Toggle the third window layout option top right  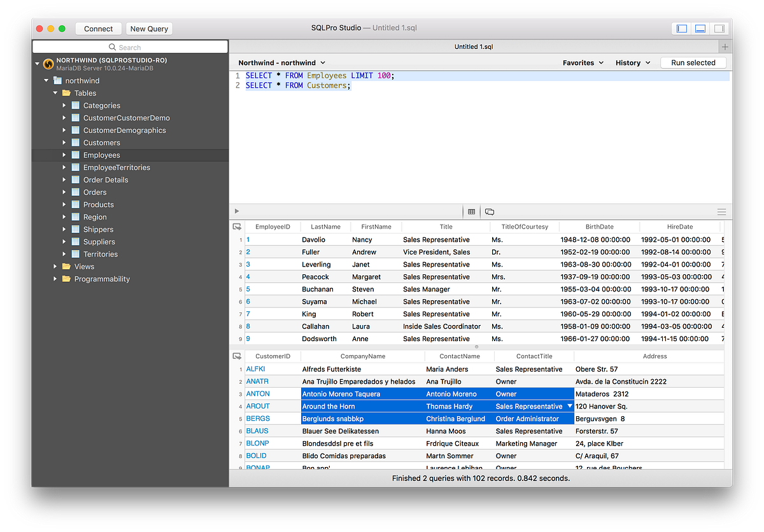click(x=719, y=28)
